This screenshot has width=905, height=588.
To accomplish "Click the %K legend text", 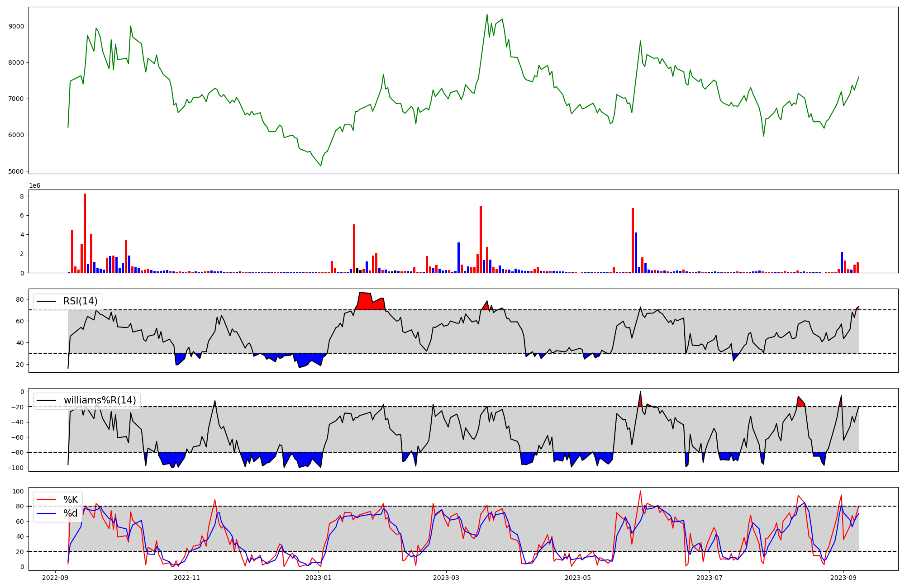I will click(x=70, y=500).
